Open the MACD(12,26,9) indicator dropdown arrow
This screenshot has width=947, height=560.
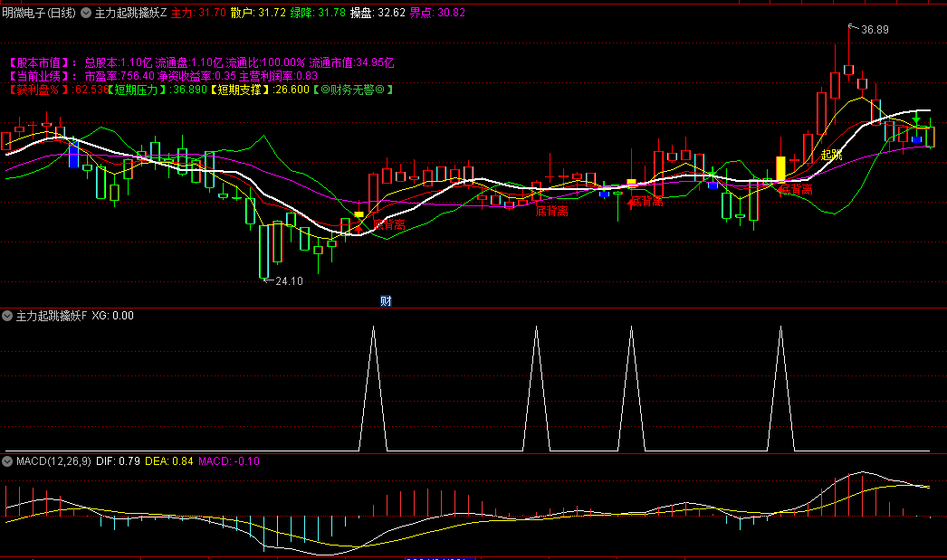(8, 461)
